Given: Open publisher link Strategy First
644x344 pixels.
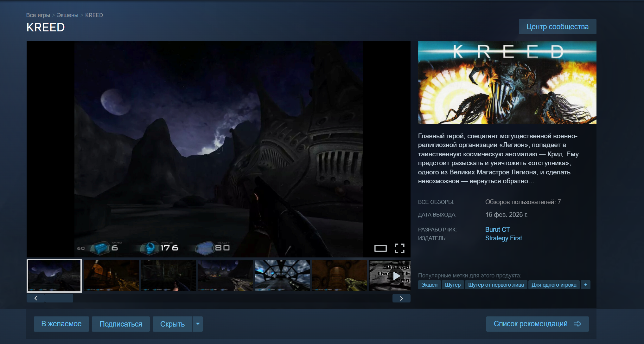Looking at the screenshot, I should (503, 238).
